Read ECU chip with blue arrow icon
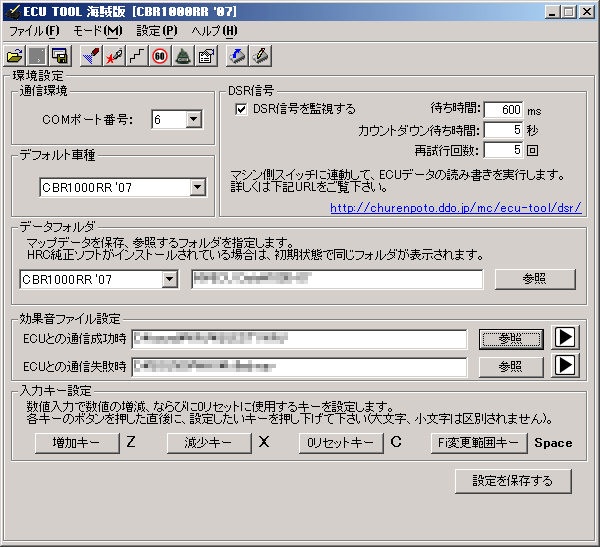The height and width of the screenshot is (547, 600). (x=237, y=56)
